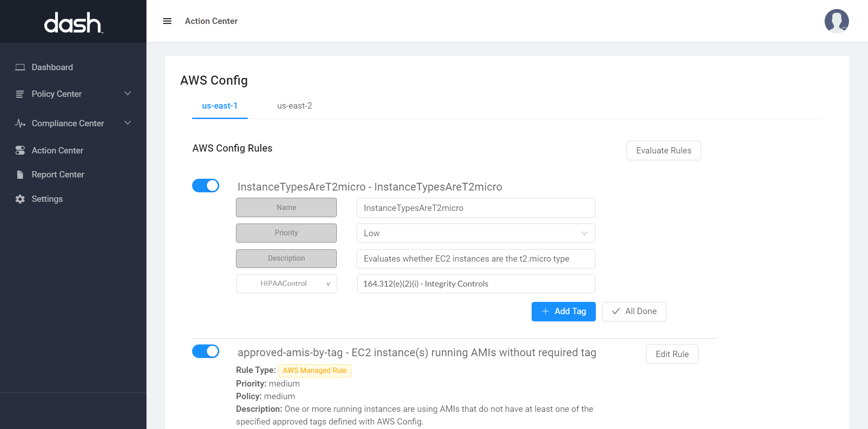Click the Compliance Center pulse icon
This screenshot has width=868, height=429.
(x=20, y=123)
